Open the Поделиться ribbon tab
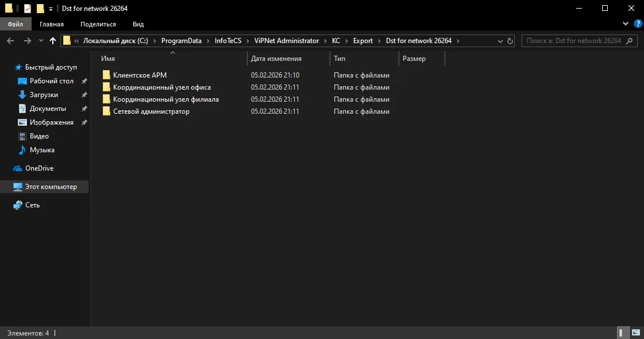 tap(98, 24)
